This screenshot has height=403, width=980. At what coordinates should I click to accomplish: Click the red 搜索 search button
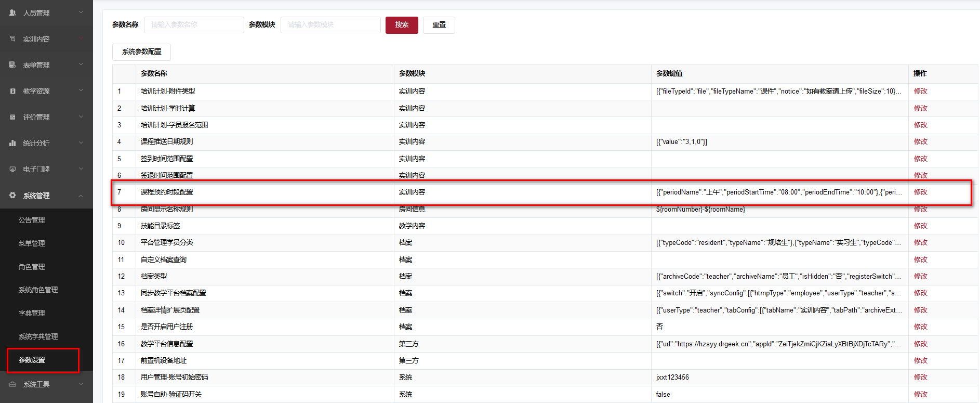pos(402,25)
